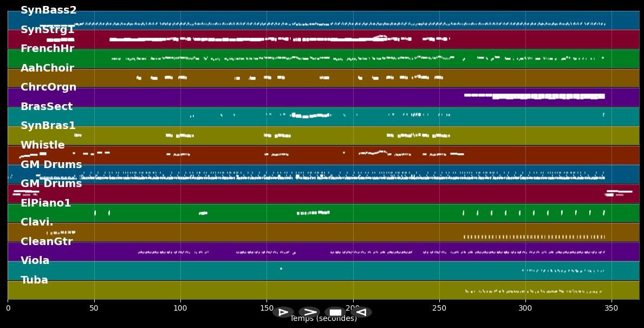Select the SynBass2 track label

[x=48, y=10]
